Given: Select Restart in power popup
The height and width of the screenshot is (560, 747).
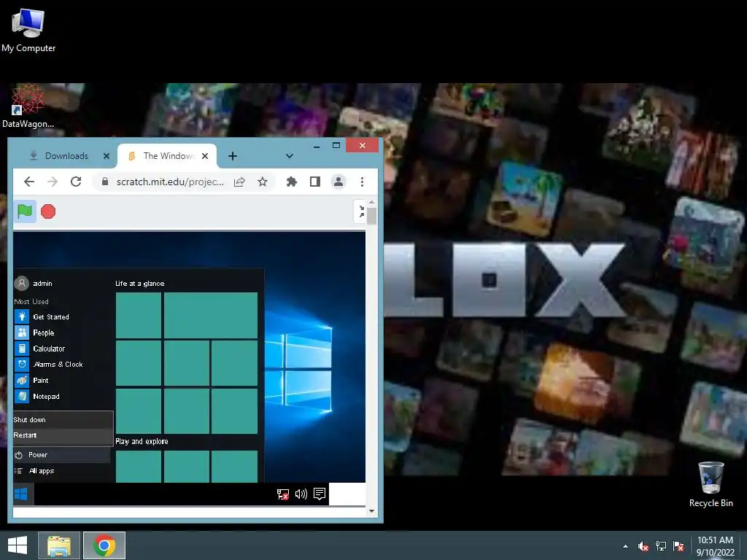Looking at the screenshot, I should [63, 435].
